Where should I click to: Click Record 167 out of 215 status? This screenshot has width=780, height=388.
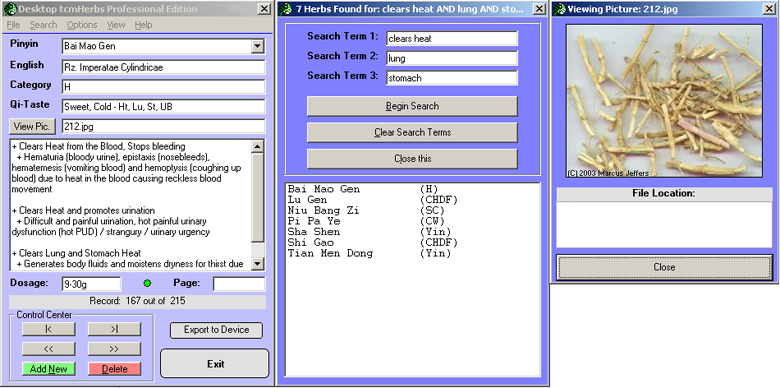(137, 301)
